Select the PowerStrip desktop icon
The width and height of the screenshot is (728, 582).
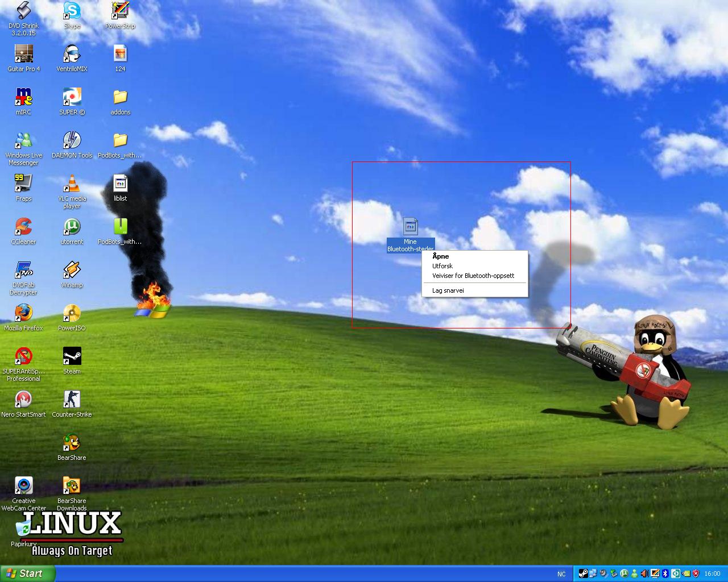tap(120, 15)
